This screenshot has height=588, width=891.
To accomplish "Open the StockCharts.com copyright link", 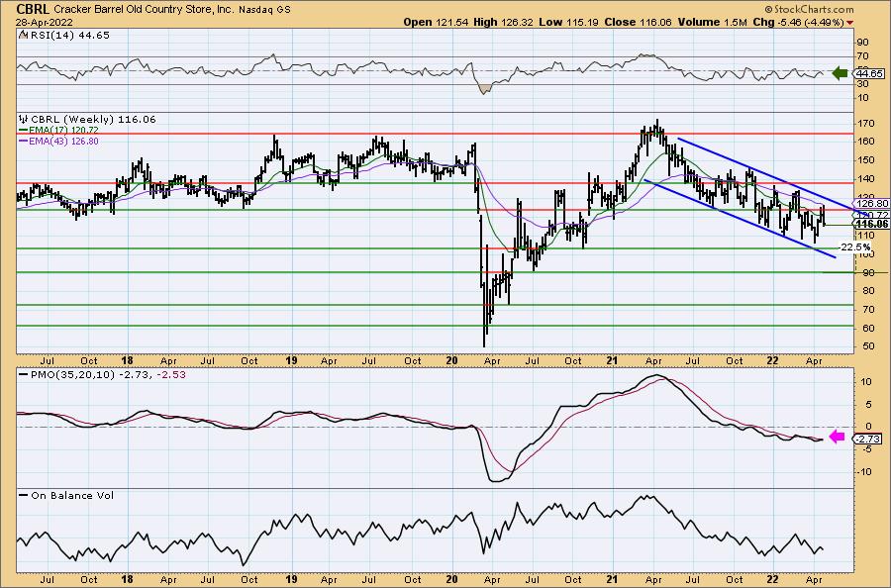I will (x=809, y=9).
